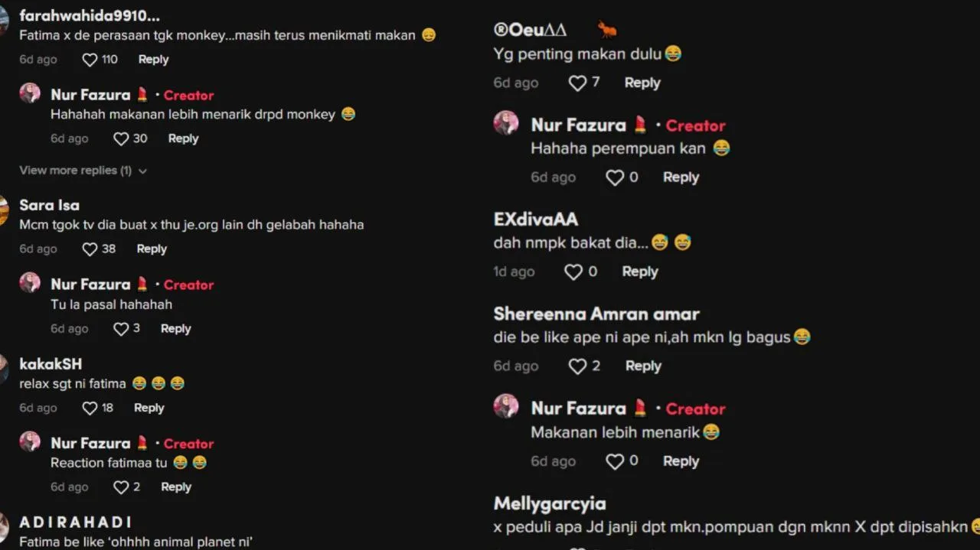The height and width of the screenshot is (550, 980).
Task: Reply to Sara Isa's comment
Action: 152,249
